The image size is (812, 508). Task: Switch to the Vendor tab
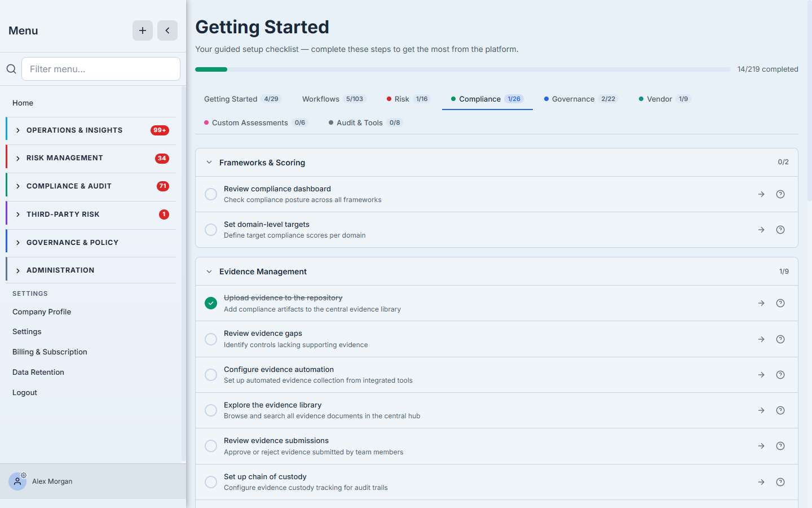[665, 99]
